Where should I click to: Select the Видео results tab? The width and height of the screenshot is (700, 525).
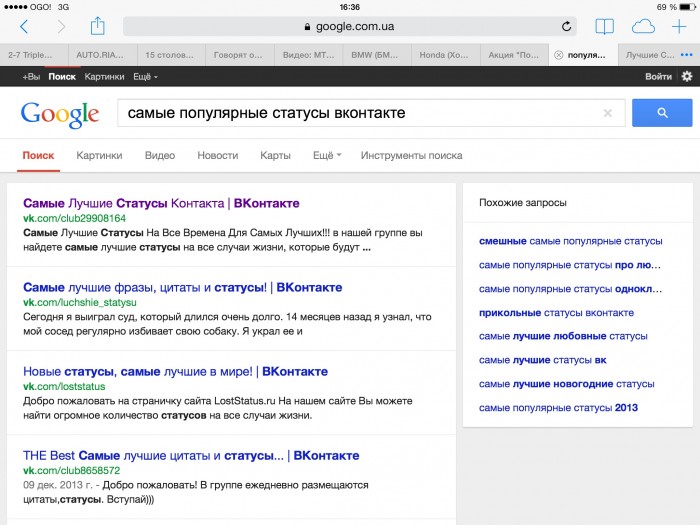[x=160, y=155]
